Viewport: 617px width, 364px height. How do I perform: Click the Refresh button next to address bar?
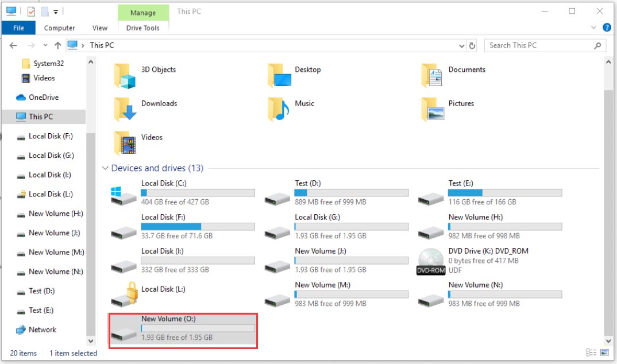[x=472, y=45]
